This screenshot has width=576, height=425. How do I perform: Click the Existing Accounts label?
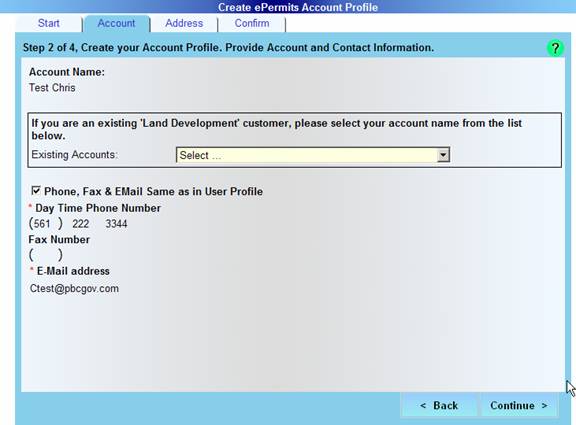74,155
